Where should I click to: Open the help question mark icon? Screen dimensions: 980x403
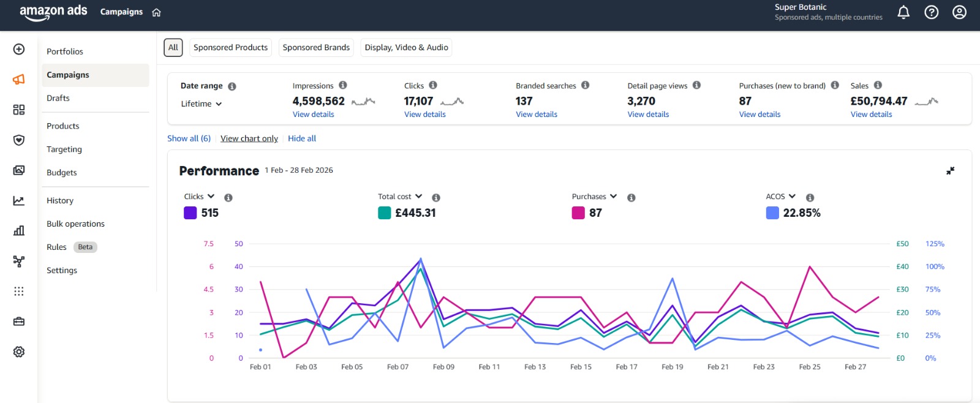tap(931, 12)
